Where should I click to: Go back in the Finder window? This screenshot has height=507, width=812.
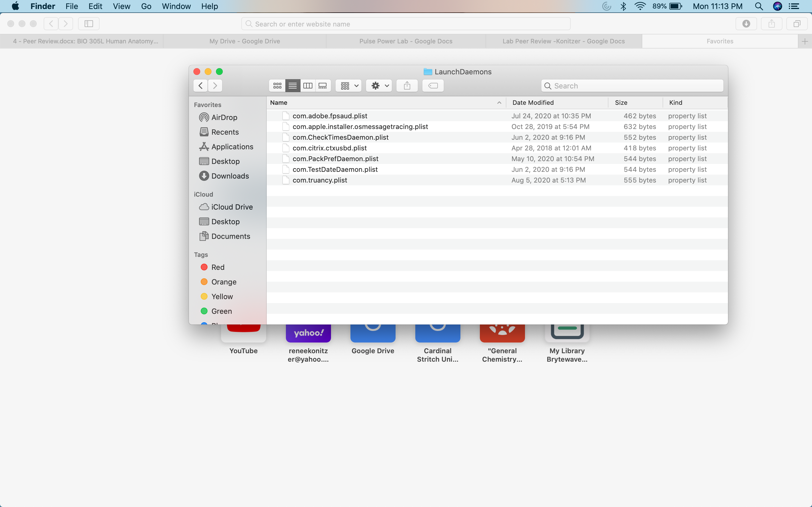[x=200, y=86]
